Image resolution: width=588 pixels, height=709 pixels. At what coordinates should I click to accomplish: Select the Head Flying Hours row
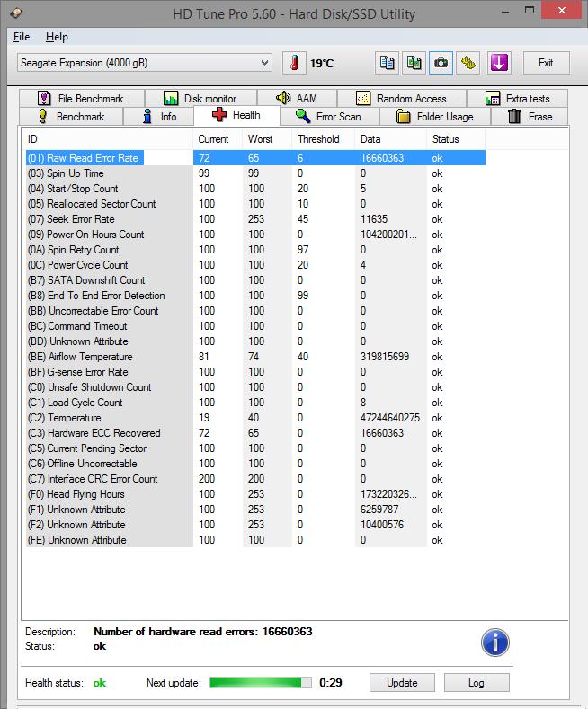point(255,494)
